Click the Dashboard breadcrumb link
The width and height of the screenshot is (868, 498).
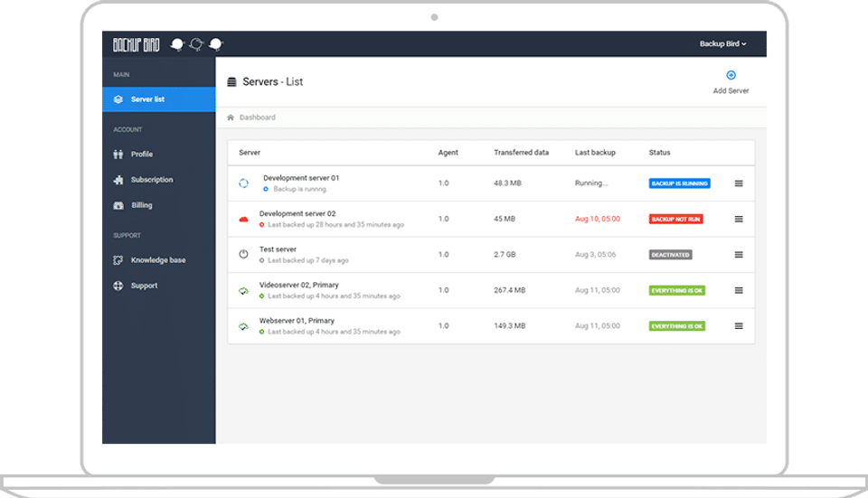pyautogui.click(x=258, y=117)
